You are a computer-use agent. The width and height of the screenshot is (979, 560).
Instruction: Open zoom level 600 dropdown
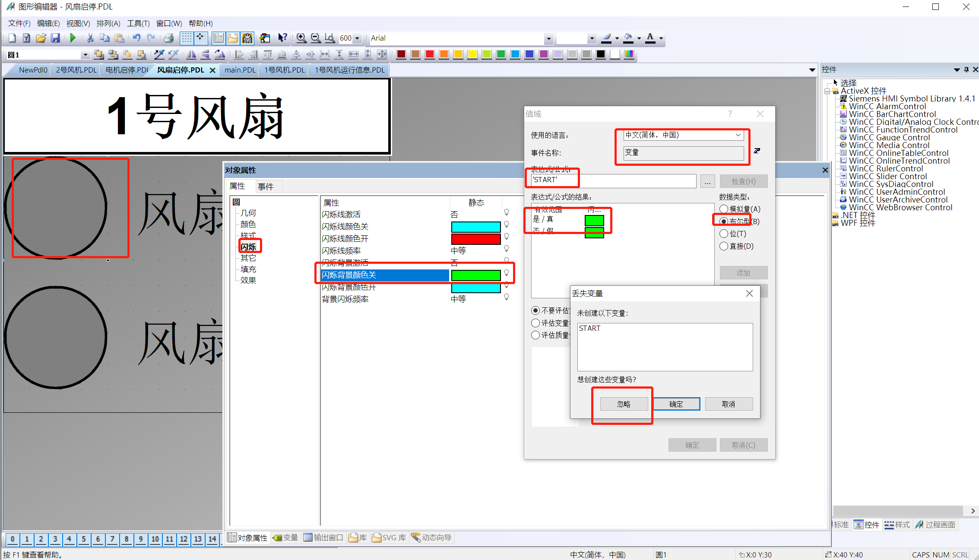coord(357,38)
